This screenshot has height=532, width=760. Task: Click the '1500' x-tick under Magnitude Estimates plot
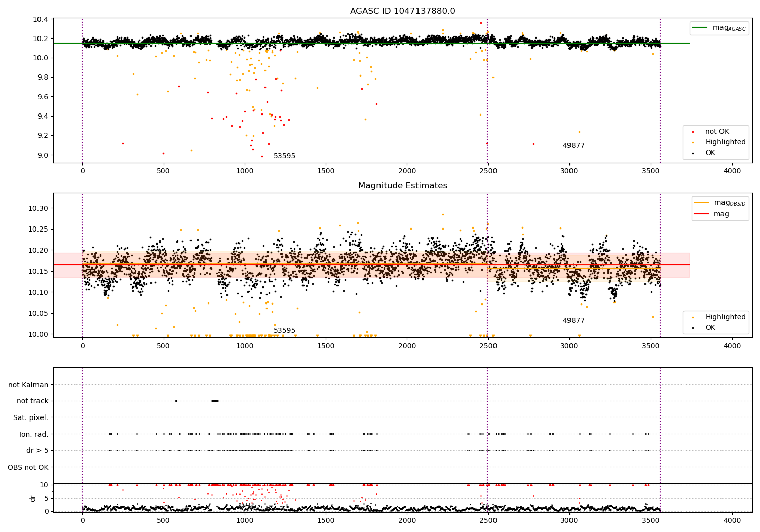tap(326, 346)
